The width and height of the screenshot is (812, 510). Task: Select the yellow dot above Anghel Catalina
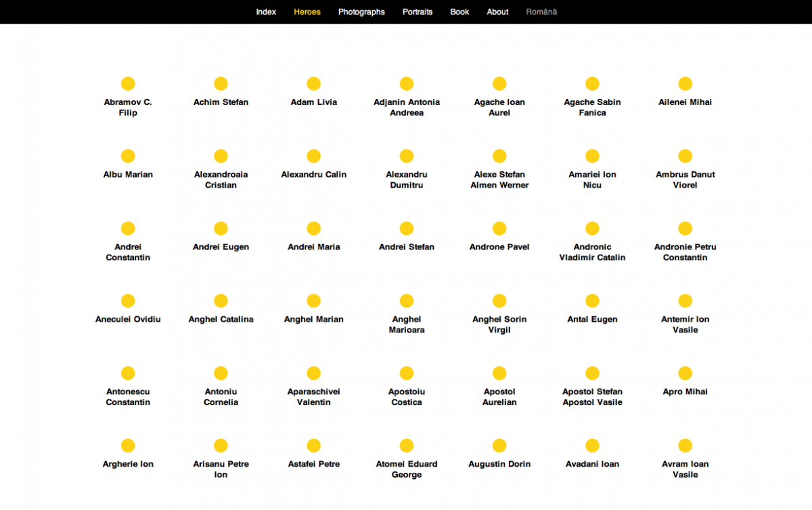(x=221, y=301)
